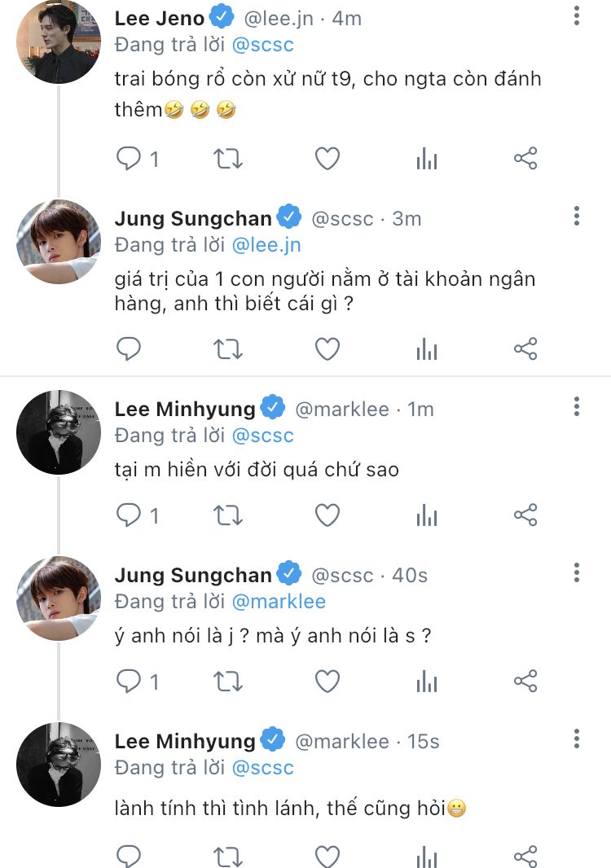This screenshot has width=611, height=868.
Task: Like Lee Minhyung's 1m tweet
Action: coord(327,515)
